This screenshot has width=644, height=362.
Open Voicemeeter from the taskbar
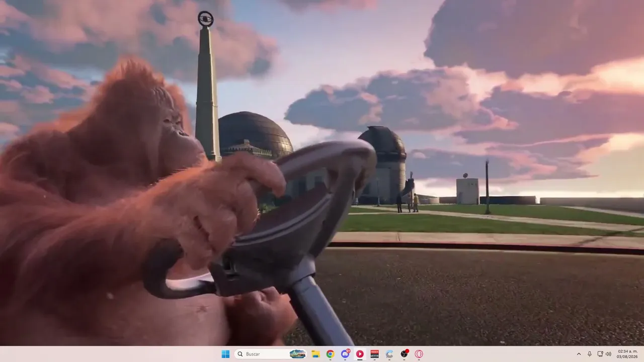point(374,354)
